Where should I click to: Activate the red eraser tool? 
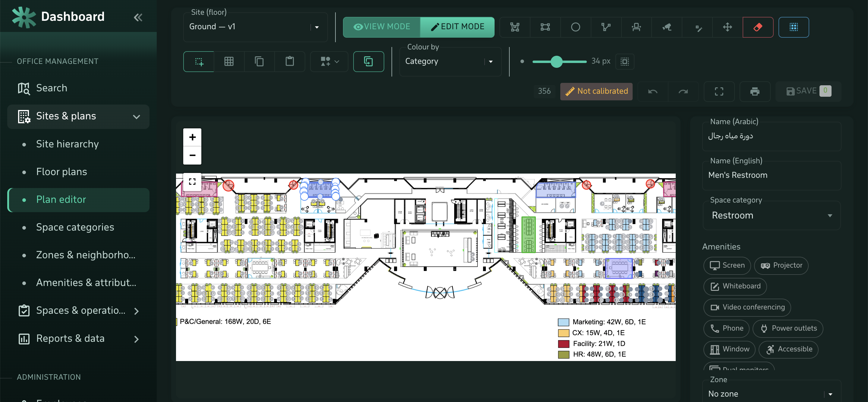coord(758,27)
